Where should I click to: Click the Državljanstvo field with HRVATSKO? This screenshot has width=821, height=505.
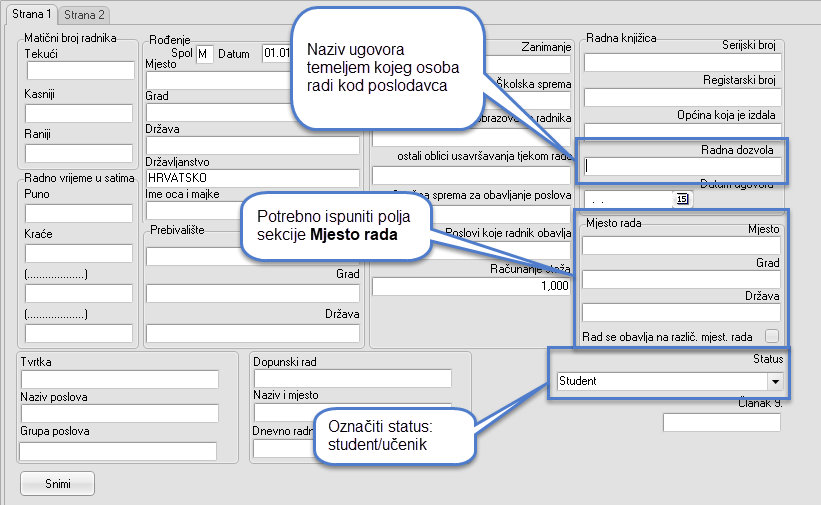pos(253,178)
